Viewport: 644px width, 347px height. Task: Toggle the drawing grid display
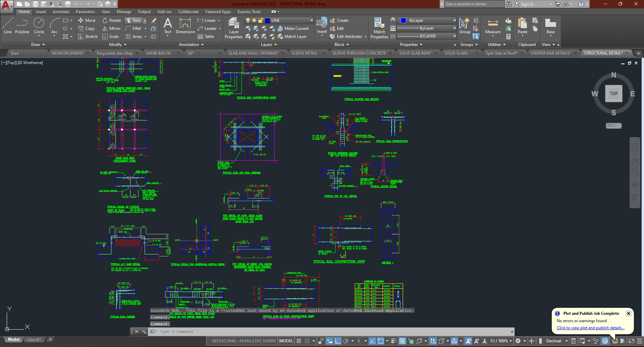(299, 341)
